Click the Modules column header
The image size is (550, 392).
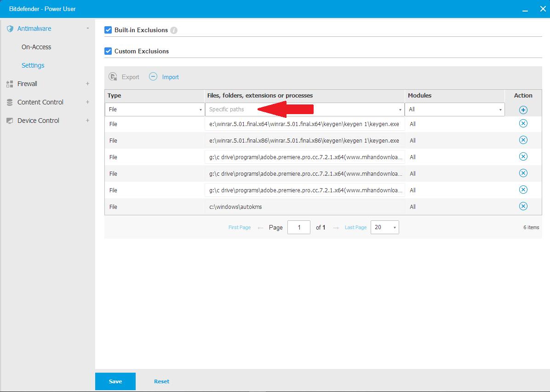tap(419, 95)
